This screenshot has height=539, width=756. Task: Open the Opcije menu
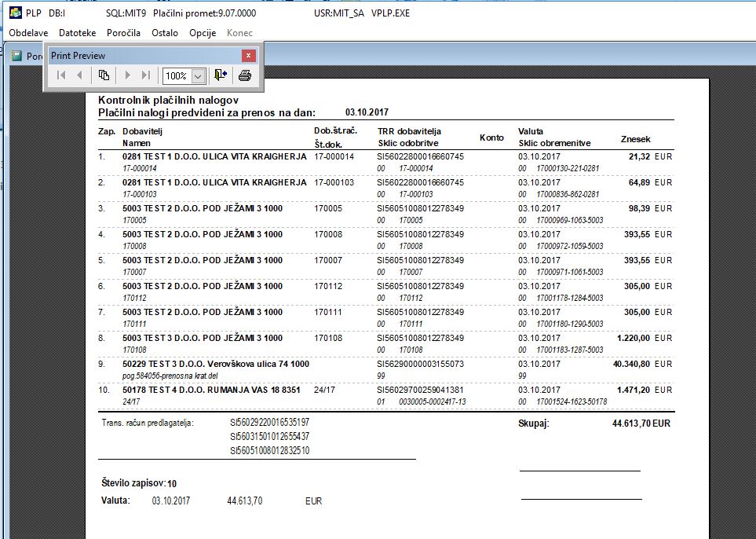(203, 33)
